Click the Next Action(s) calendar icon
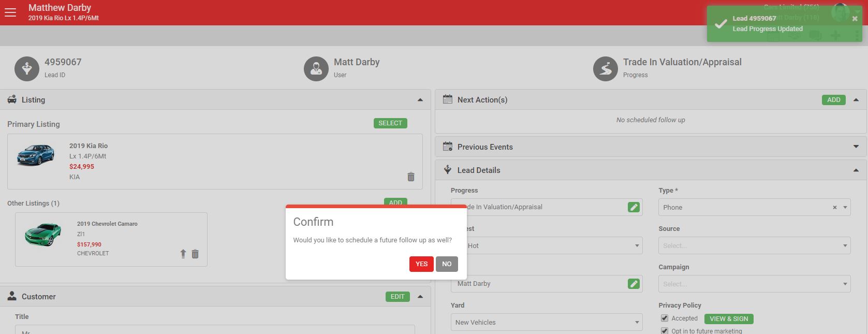Viewport: 868px width, 334px height. (448, 99)
